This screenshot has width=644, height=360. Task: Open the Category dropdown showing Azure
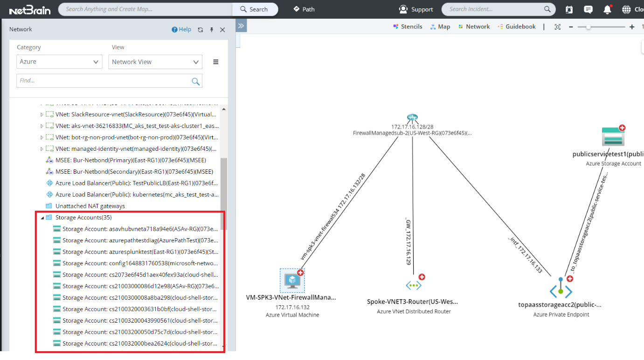[x=59, y=62]
